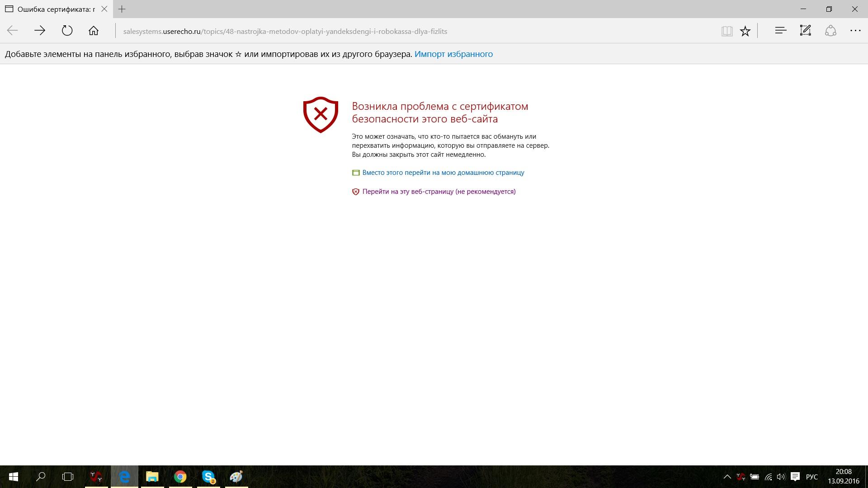
Task: Open Google Chrome from the taskbar
Action: 180,477
